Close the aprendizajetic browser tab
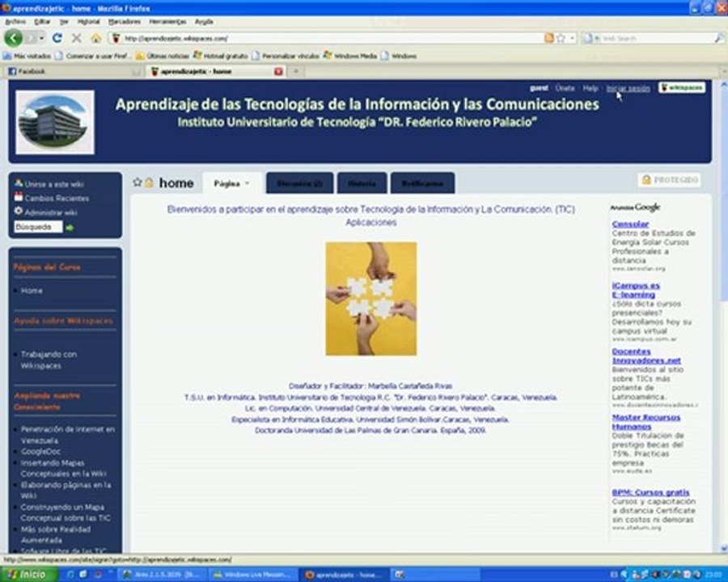The image size is (728, 582). click(278, 71)
